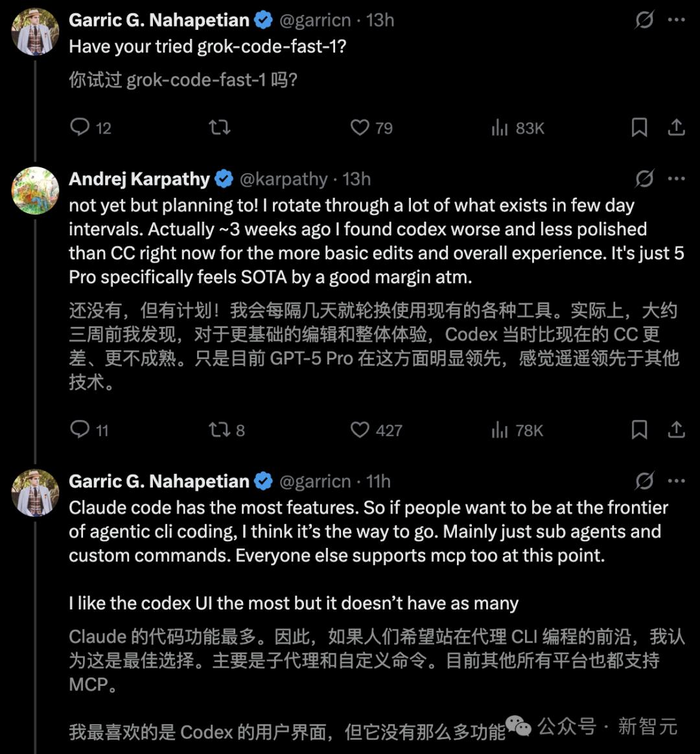The image size is (700, 754).
Task: Retweet the grok-code-fast-1 question tweet
Action: (x=220, y=127)
